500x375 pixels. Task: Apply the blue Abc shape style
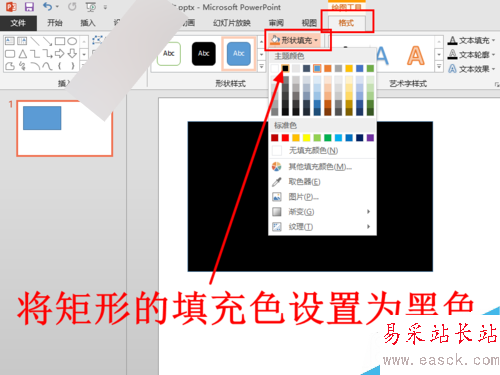[x=239, y=54]
